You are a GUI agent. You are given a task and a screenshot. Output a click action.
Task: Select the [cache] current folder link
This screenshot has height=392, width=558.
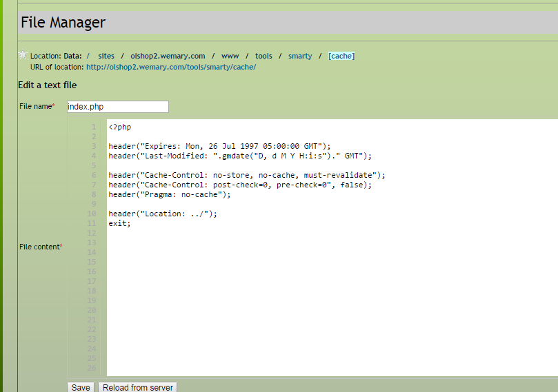(x=341, y=56)
